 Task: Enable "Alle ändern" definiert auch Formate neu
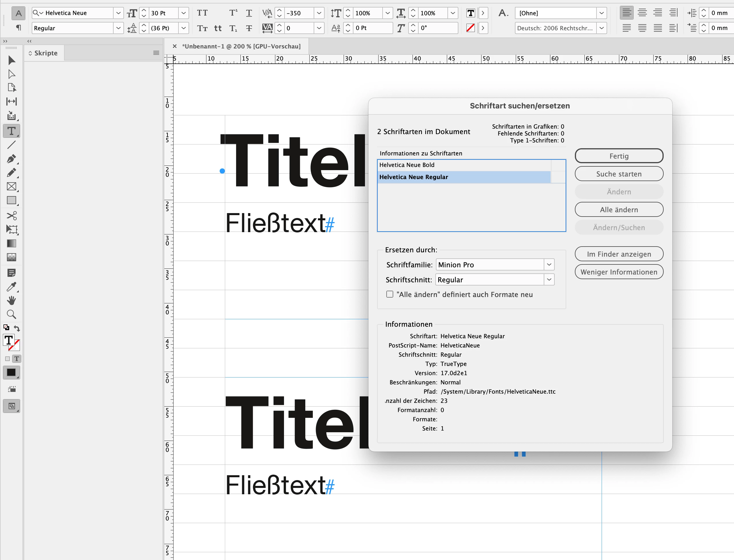pyautogui.click(x=389, y=294)
